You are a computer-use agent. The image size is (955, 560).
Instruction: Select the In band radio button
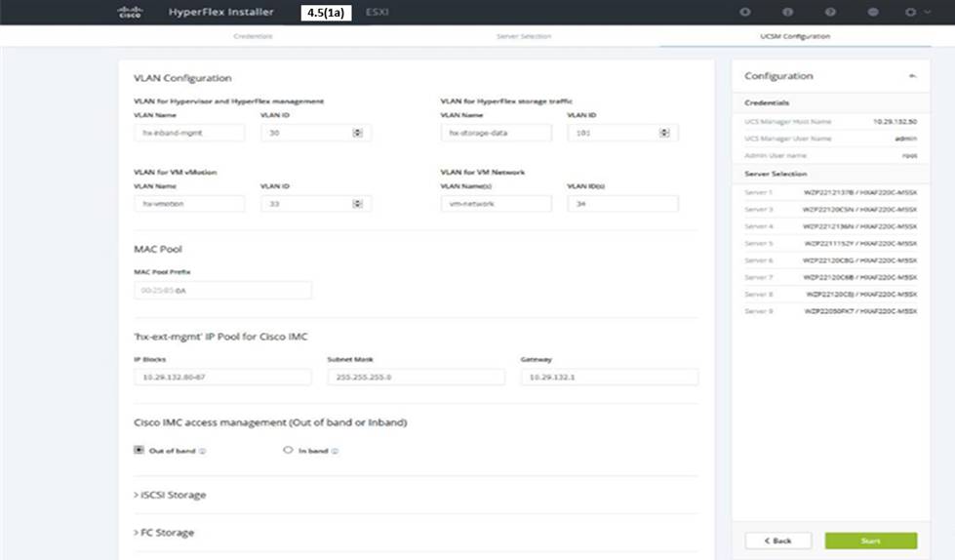pyautogui.click(x=288, y=450)
